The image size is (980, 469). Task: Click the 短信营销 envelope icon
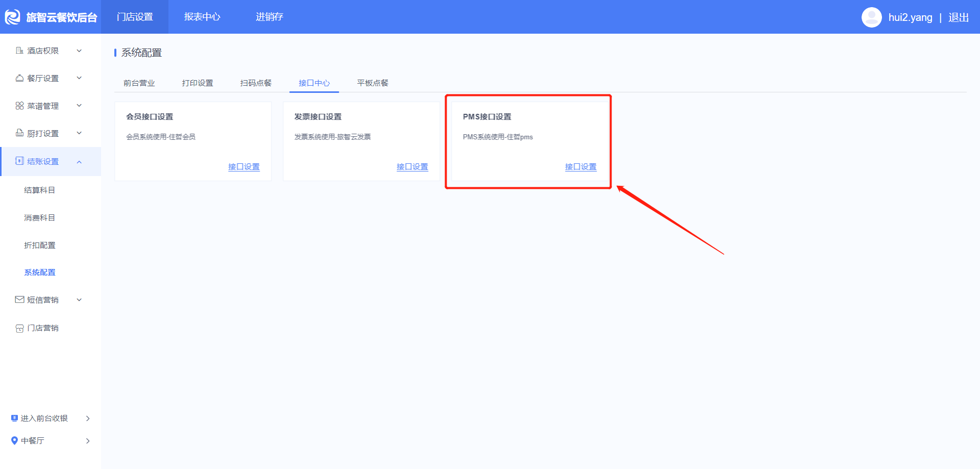(x=19, y=300)
